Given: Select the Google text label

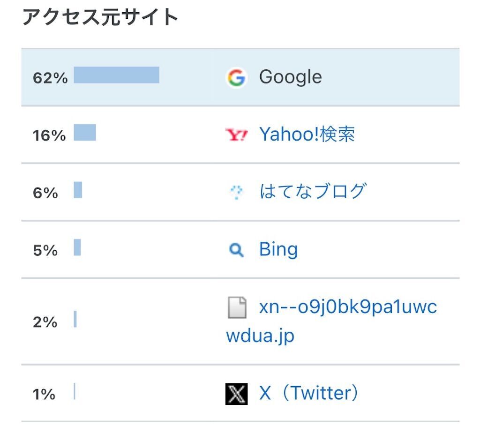Looking at the screenshot, I should pos(290,77).
